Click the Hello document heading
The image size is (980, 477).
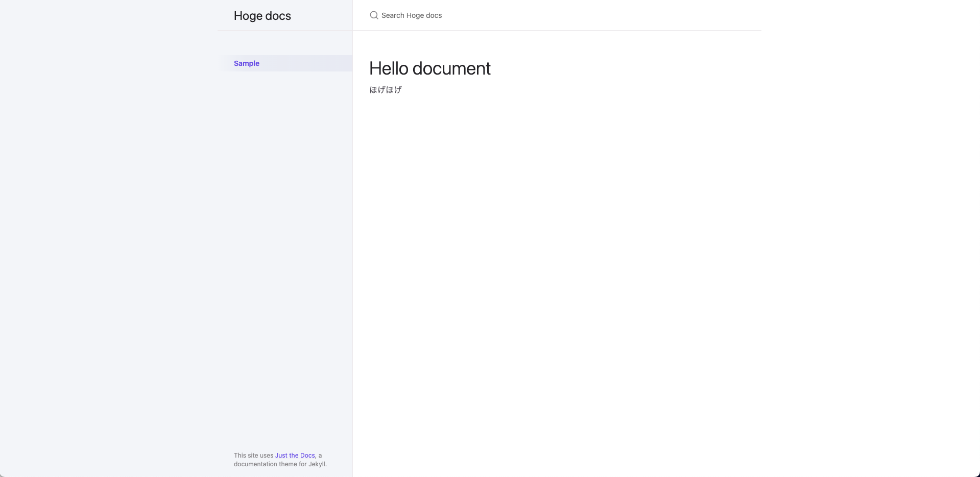tap(430, 68)
